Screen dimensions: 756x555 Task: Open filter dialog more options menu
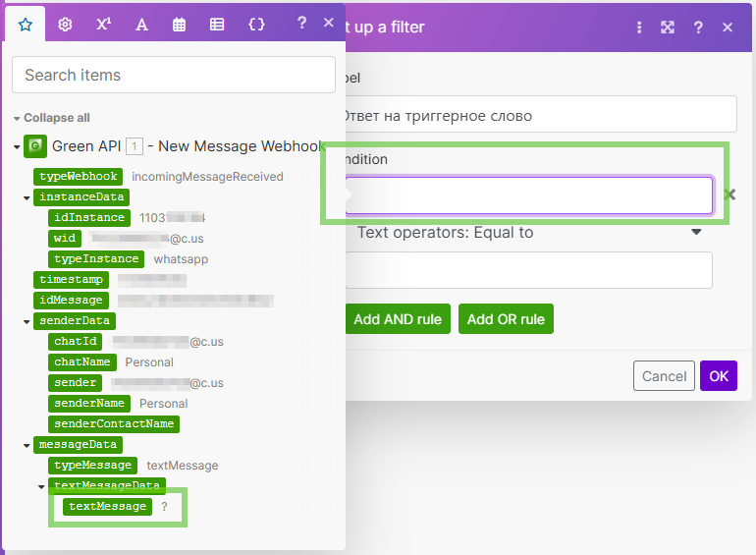pos(639,28)
